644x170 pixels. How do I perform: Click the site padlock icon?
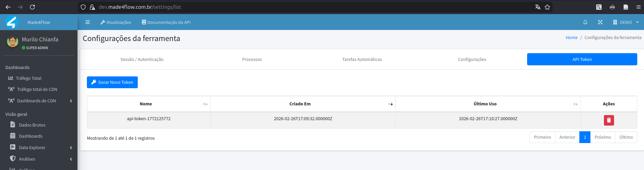click(x=92, y=7)
